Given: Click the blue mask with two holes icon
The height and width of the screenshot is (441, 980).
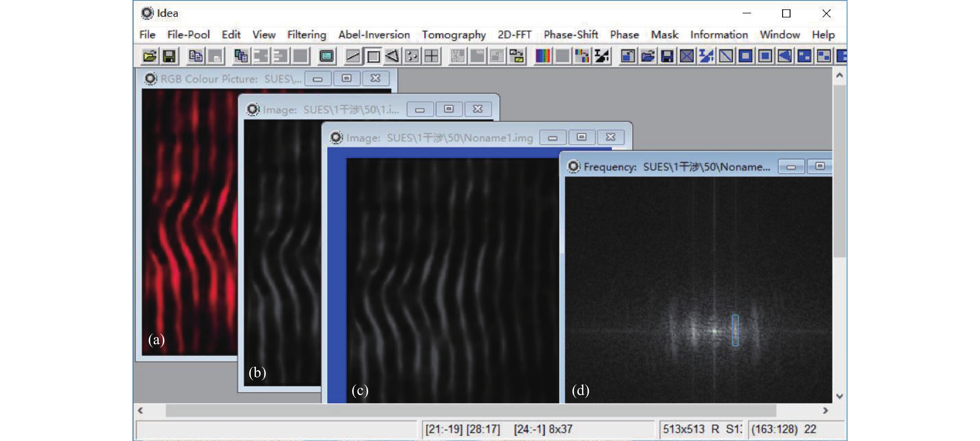Looking at the screenshot, I should 804,56.
